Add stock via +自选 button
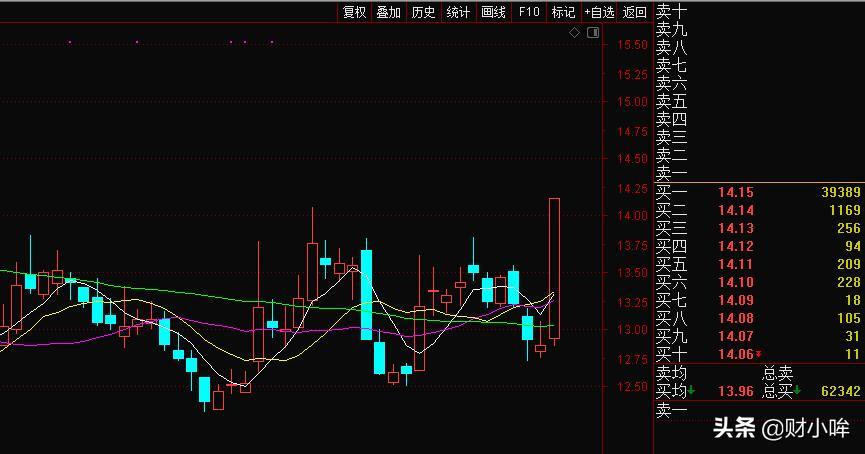The height and width of the screenshot is (454, 865). 599,12
